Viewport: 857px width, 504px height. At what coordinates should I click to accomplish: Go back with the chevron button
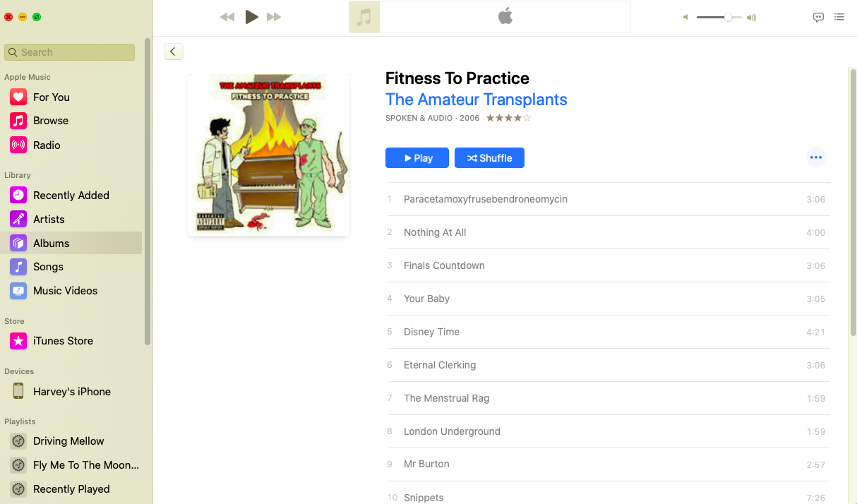(x=173, y=52)
